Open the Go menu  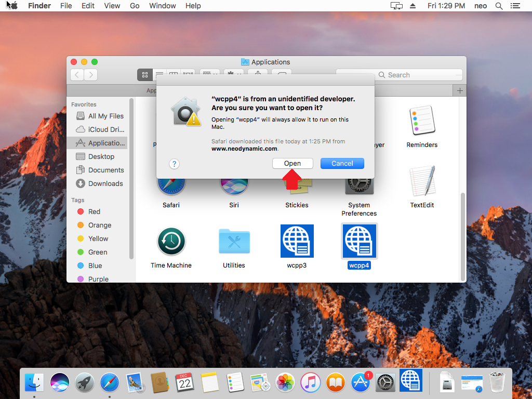pyautogui.click(x=135, y=6)
